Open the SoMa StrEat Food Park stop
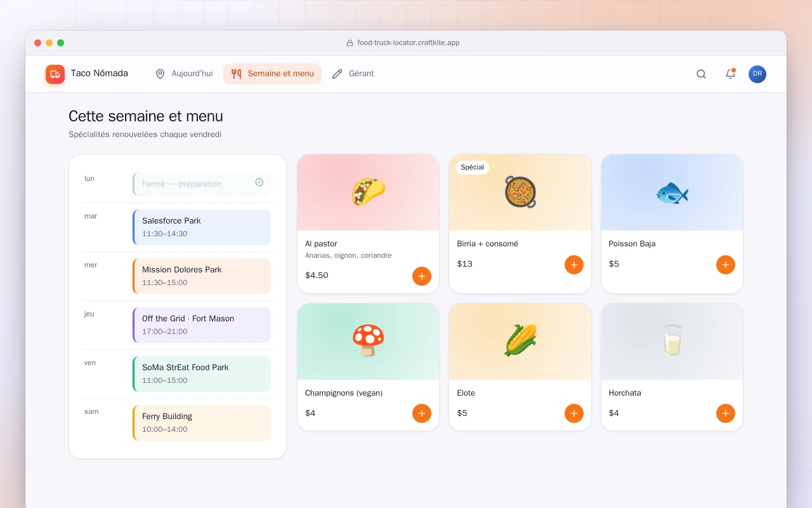 point(202,374)
